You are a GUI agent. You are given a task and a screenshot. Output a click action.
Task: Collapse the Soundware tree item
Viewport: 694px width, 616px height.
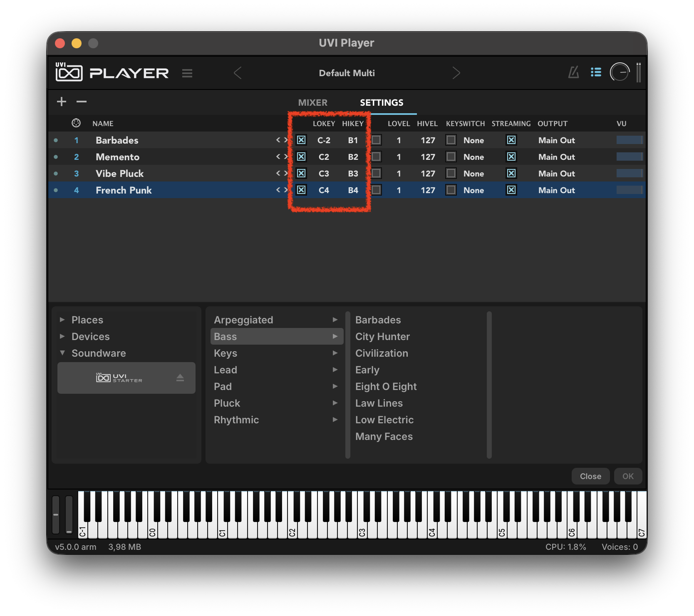tap(62, 353)
